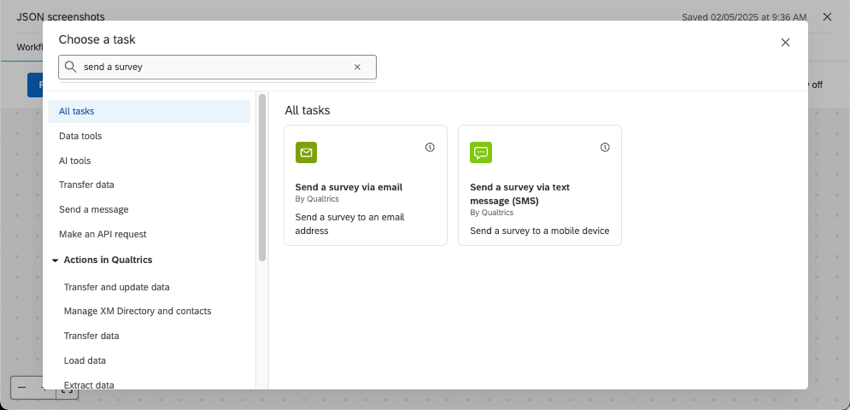
Task: Select the Data tools category
Action: click(80, 136)
